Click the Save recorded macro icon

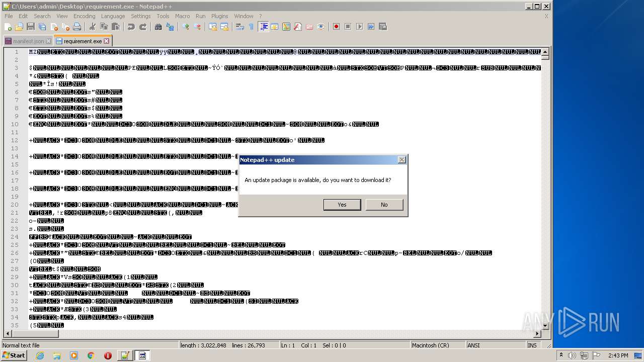pyautogui.click(x=382, y=27)
